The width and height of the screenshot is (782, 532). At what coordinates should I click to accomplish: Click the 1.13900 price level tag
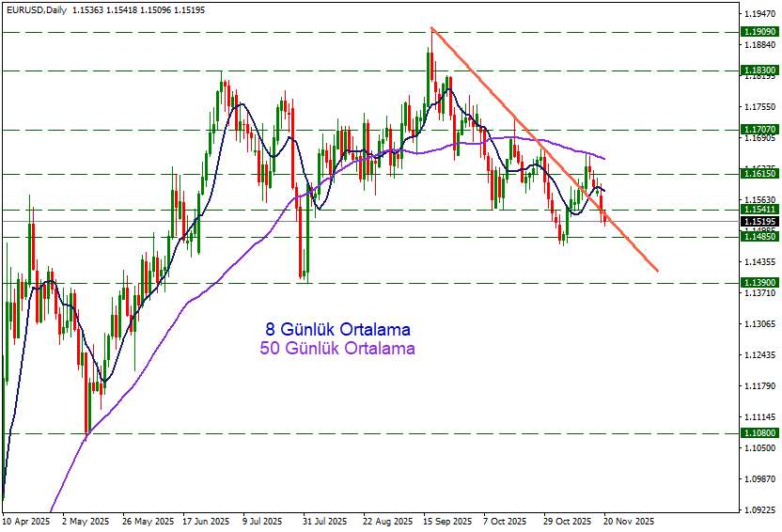tap(759, 282)
